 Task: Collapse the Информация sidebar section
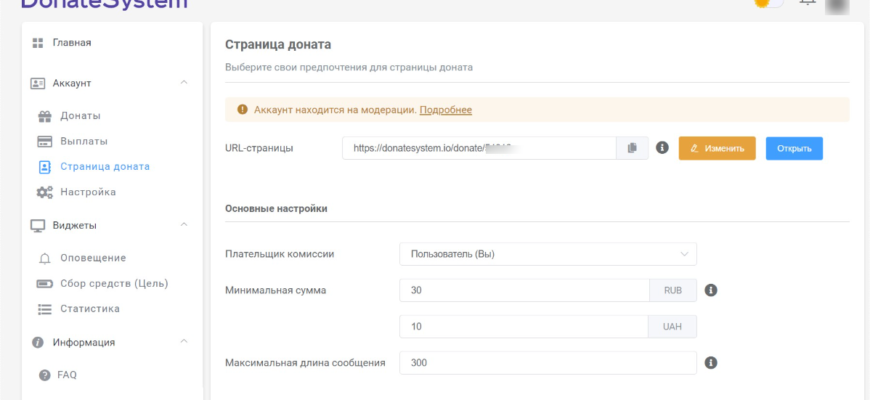click(x=184, y=341)
